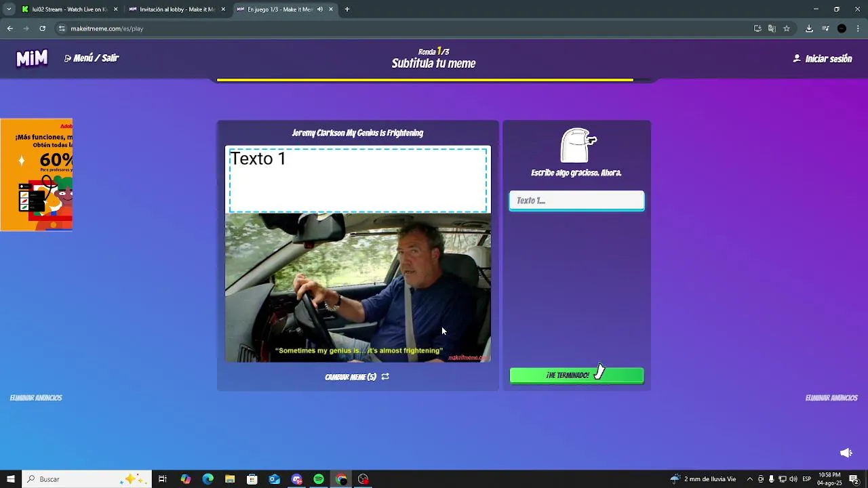Open File Explorer from taskbar

tap(230, 479)
